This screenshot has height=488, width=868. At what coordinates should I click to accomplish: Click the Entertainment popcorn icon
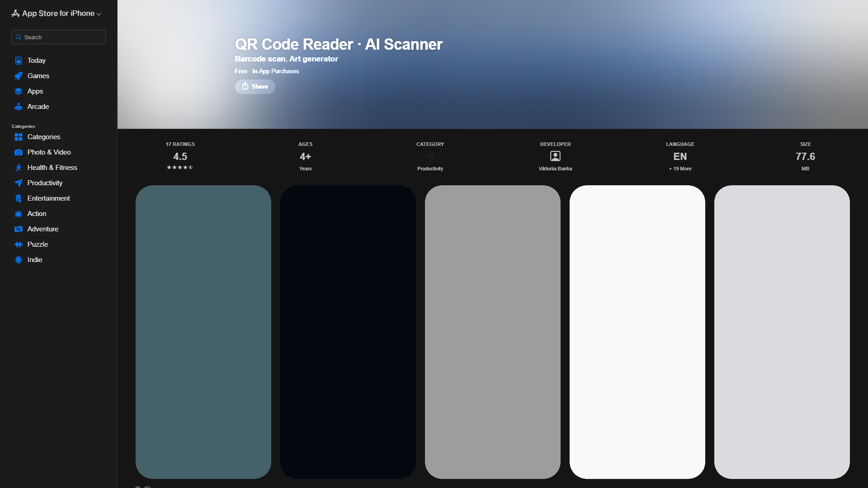pos(19,198)
